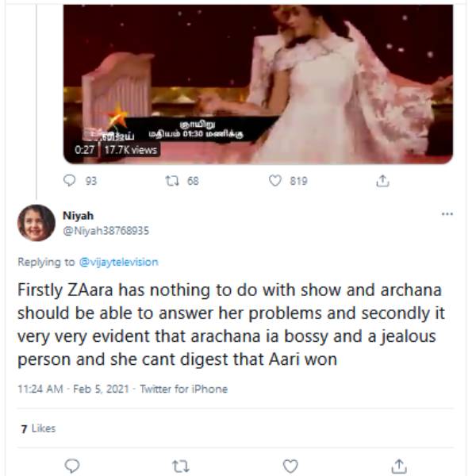Screen dimensions: 476x476
Task: Click the Twitter for iPhone source label
Action: pos(182,389)
